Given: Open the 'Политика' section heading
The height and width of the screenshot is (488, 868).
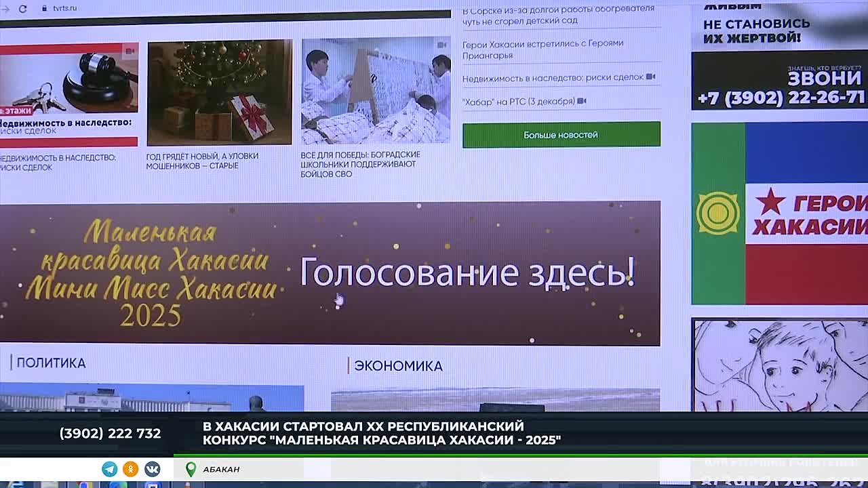Looking at the screenshot, I should pos(51,363).
